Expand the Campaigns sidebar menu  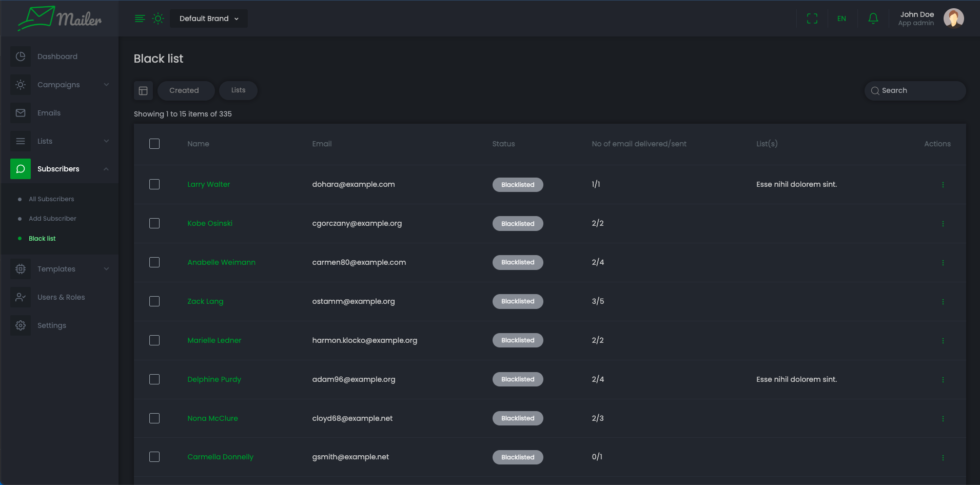[59, 85]
